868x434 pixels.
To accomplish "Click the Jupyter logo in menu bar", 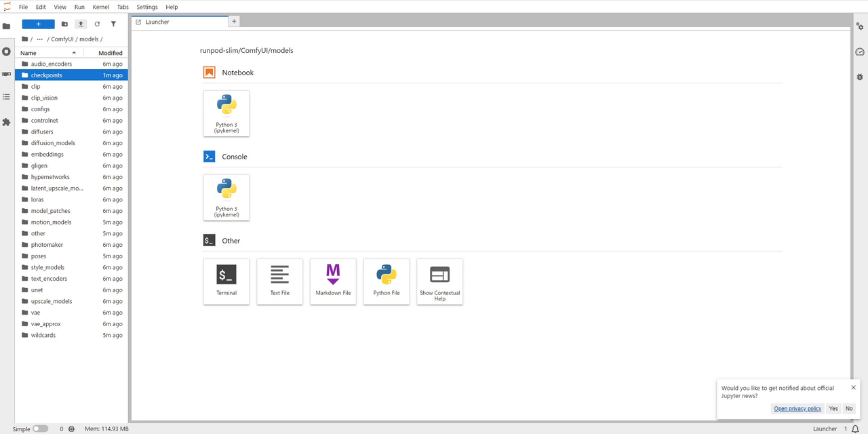I will (x=7, y=7).
